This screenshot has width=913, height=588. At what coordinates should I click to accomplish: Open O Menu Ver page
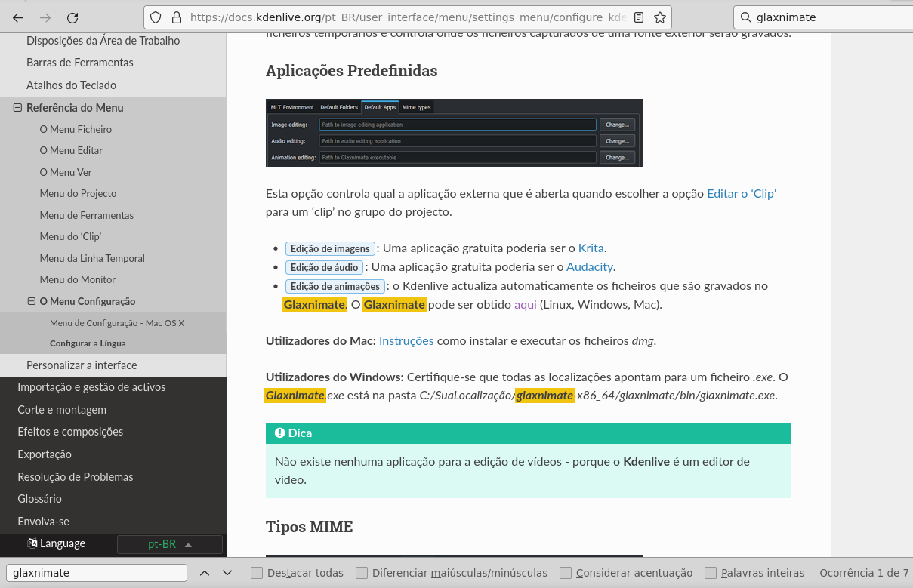pos(66,172)
